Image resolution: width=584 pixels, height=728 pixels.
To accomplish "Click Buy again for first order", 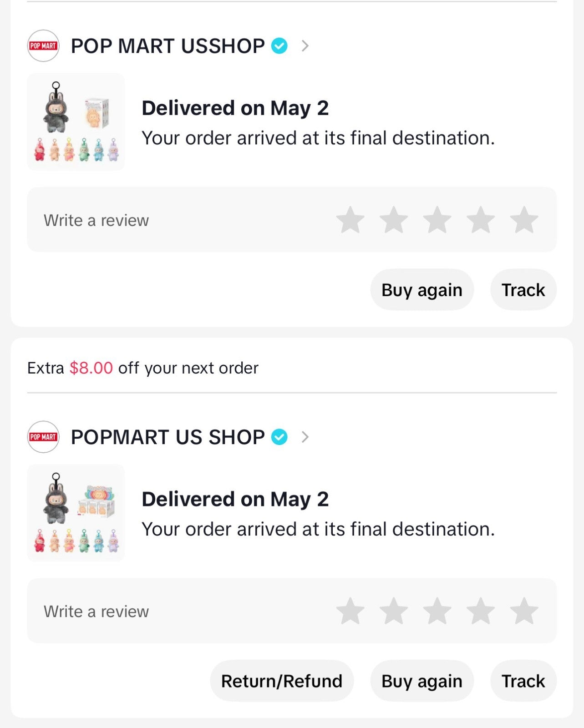I will pyautogui.click(x=421, y=290).
